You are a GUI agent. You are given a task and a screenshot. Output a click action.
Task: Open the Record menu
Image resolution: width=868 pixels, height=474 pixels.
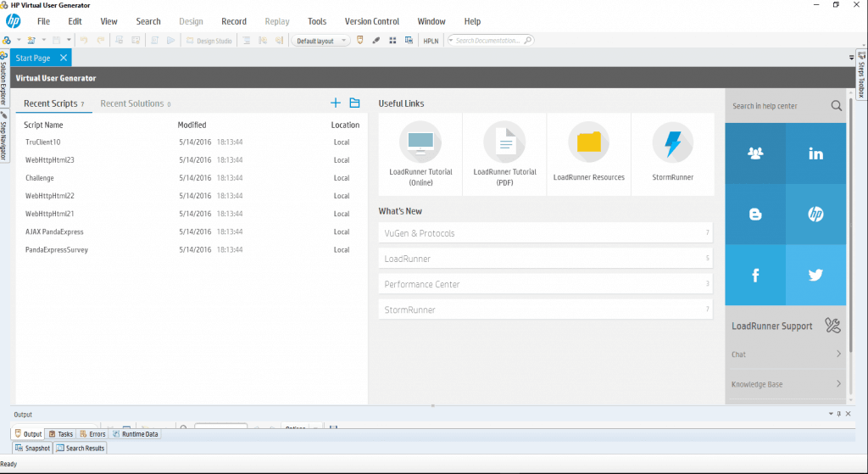tap(234, 21)
